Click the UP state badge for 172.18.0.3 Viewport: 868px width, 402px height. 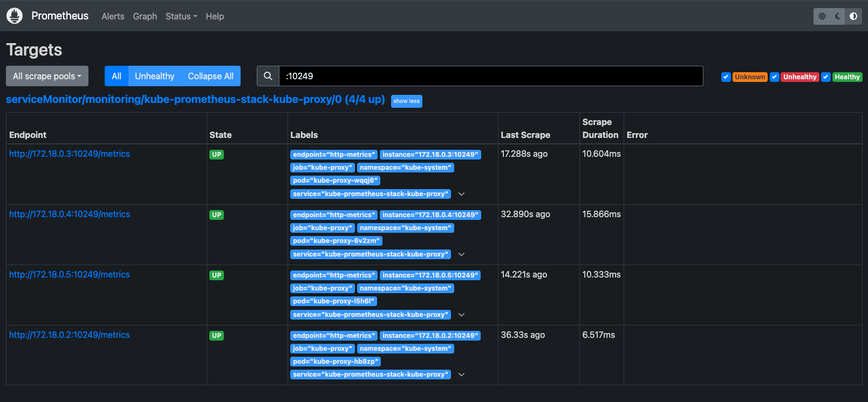[x=216, y=155]
